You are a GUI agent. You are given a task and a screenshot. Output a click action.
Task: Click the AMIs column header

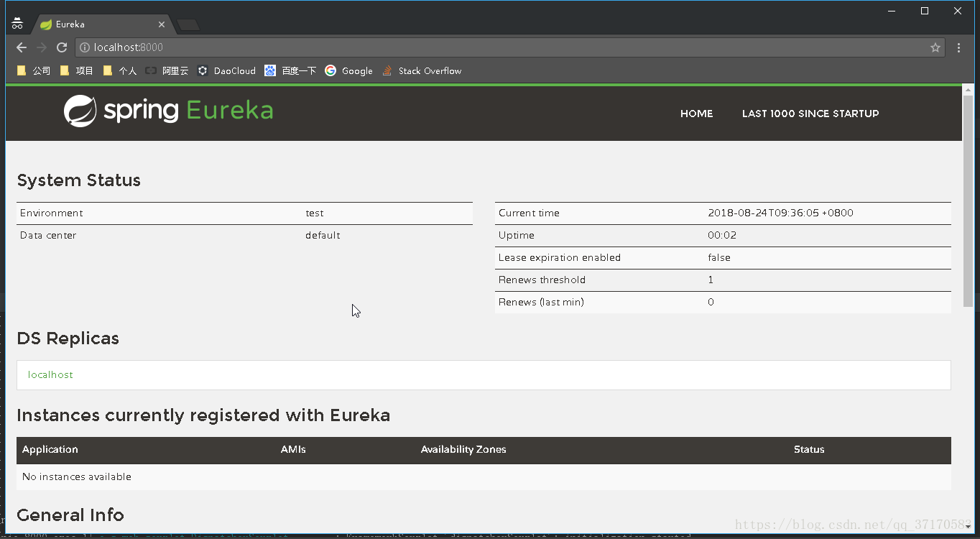point(293,449)
